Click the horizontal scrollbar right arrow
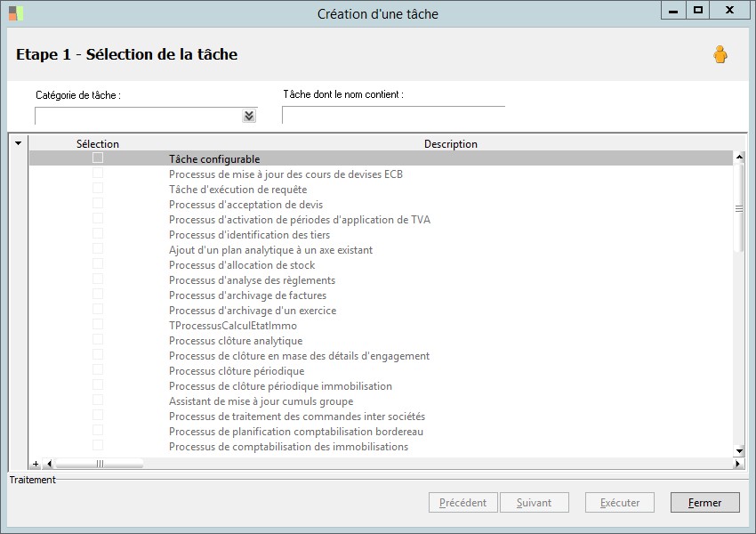This screenshot has width=756, height=534. tap(737, 464)
